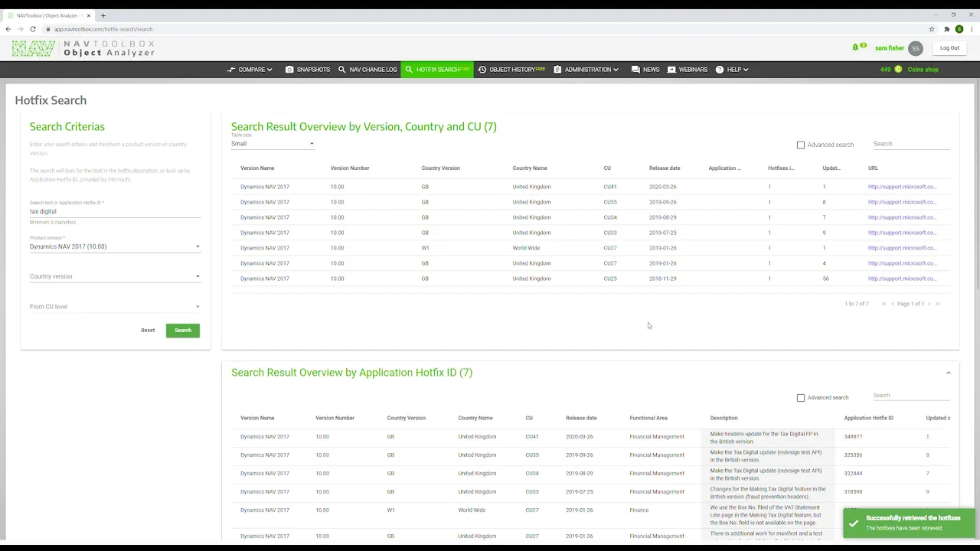Image resolution: width=980 pixels, height=551 pixels.
Task: Open the Country version dropdown
Action: click(x=115, y=276)
